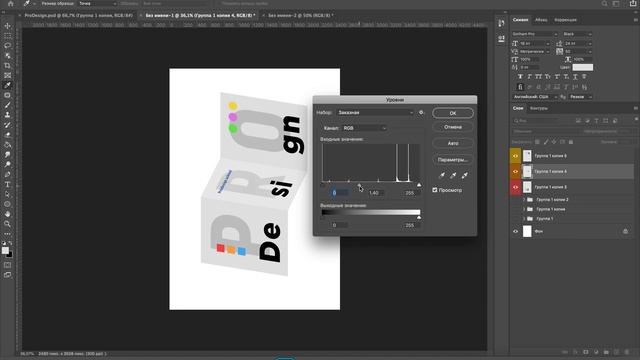Image resolution: width=640 pixels, height=360 pixels.
Task: Expand the Группа 1 копия 2 folder
Action: [x=524, y=200]
